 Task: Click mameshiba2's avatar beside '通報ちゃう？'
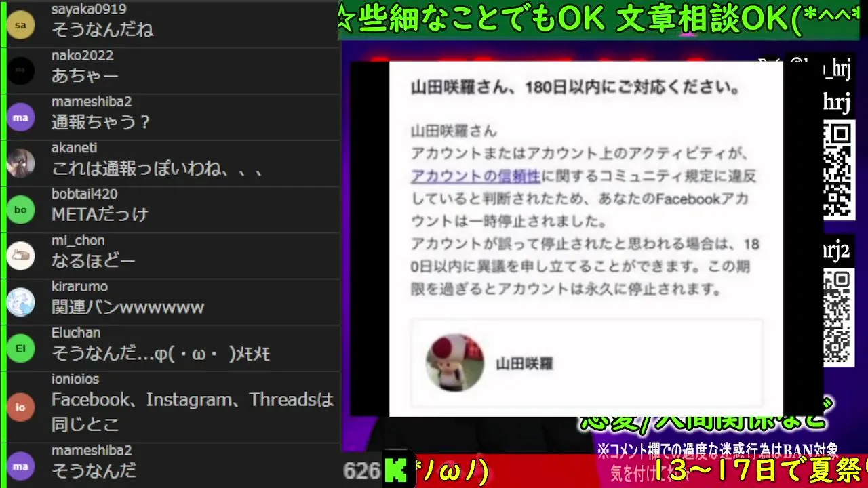tap(20, 117)
